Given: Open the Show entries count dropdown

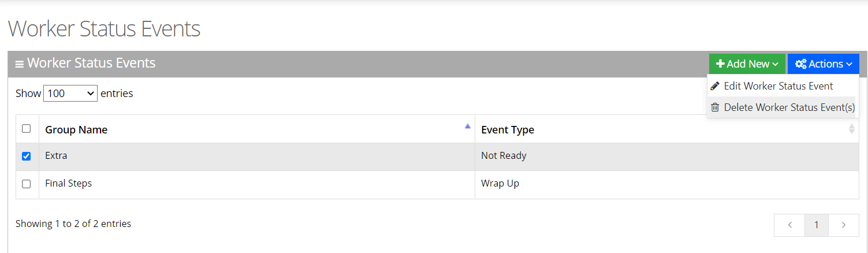Looking at the screenshot, I should tap(70, 94).
